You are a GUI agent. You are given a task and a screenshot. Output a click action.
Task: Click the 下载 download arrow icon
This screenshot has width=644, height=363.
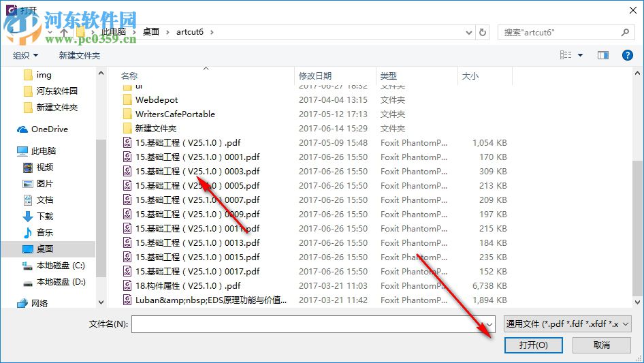27,217
